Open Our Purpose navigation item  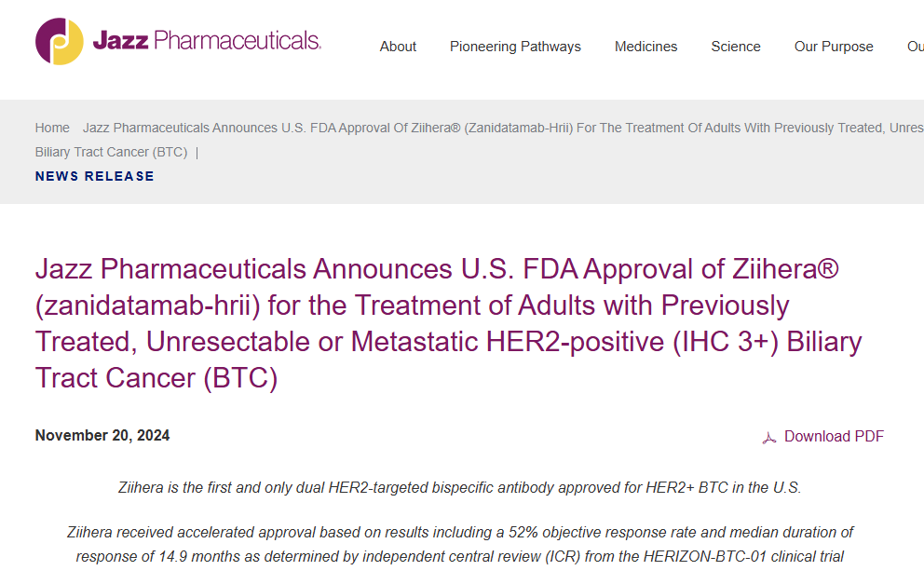[834, 47]
